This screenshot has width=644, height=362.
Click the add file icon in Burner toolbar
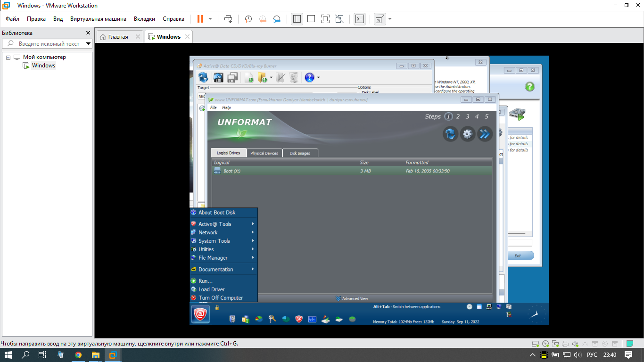[248, 77]
